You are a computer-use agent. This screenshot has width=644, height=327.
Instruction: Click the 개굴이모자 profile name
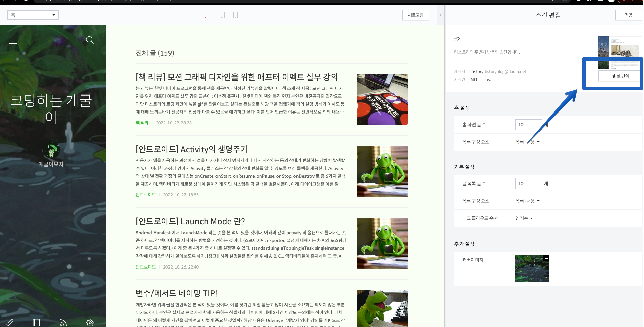(51, 164)
